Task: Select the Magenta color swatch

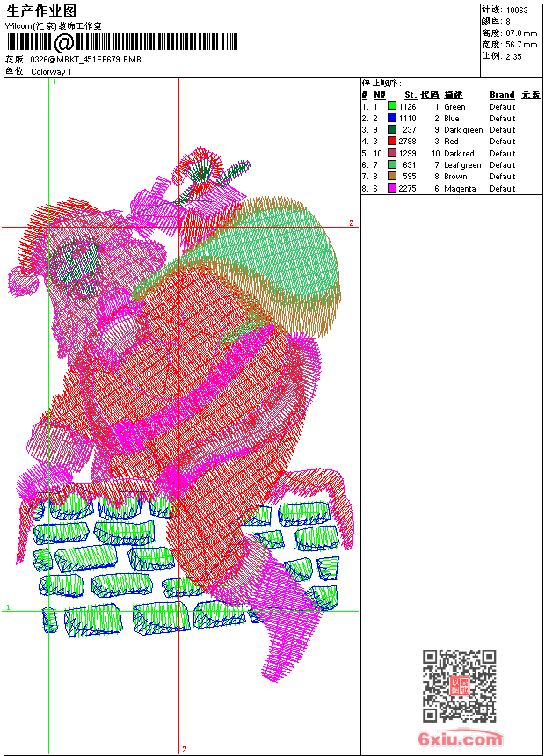Action: point(392,188)
